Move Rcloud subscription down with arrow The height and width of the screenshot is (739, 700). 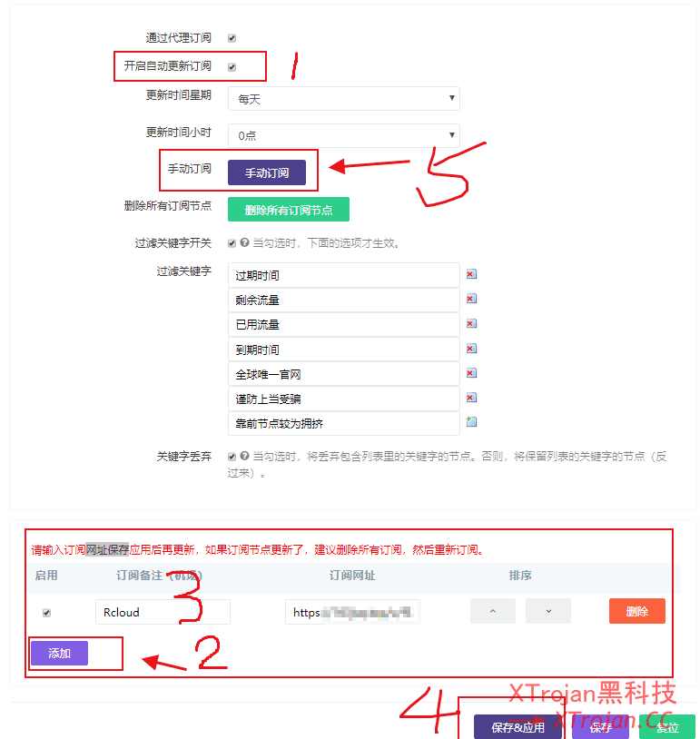548,611
